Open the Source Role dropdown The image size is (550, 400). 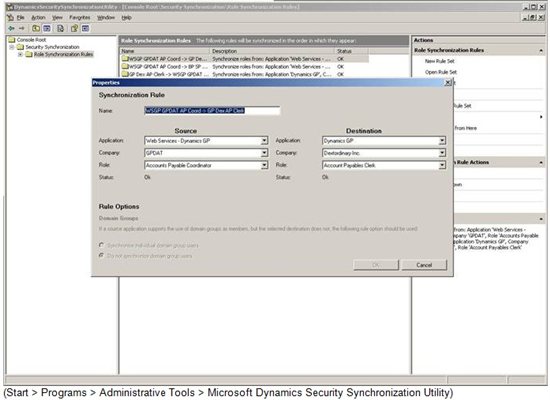pos(264,165)
